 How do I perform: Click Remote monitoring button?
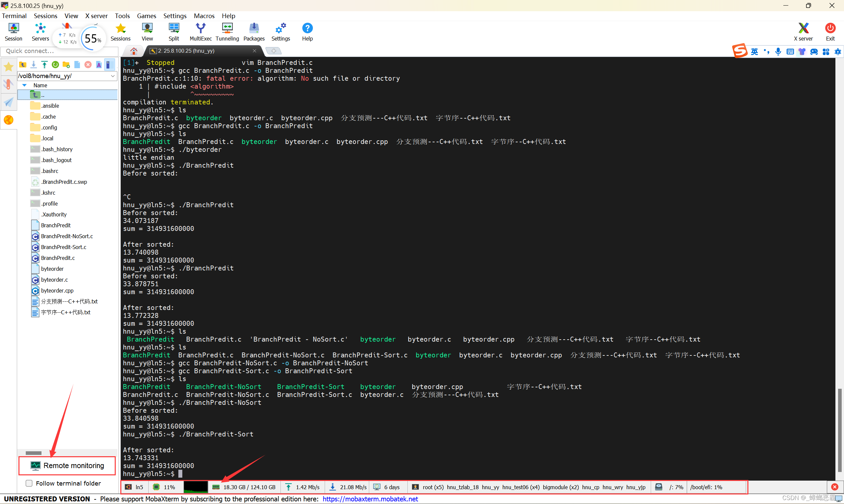67,465
